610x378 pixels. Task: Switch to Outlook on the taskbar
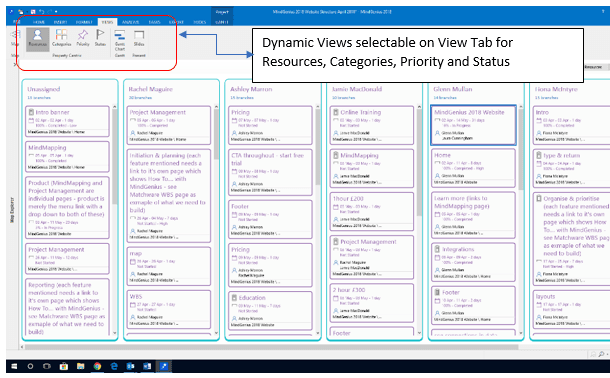click(x=130, y=366)
